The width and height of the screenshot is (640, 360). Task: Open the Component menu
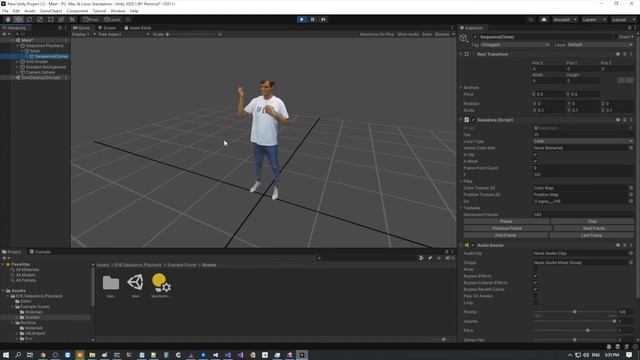point(77,11)
